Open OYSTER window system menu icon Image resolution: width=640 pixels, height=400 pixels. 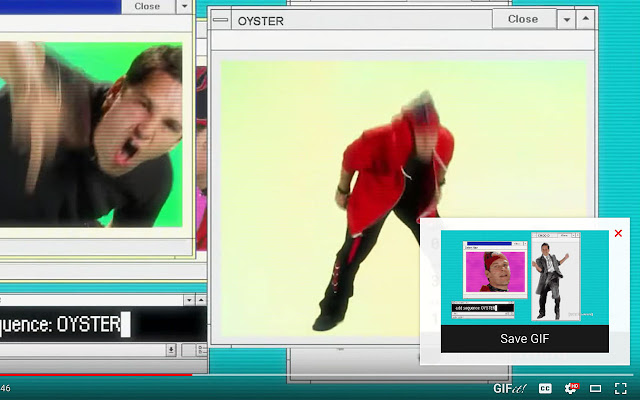click(x=221, y=20)
